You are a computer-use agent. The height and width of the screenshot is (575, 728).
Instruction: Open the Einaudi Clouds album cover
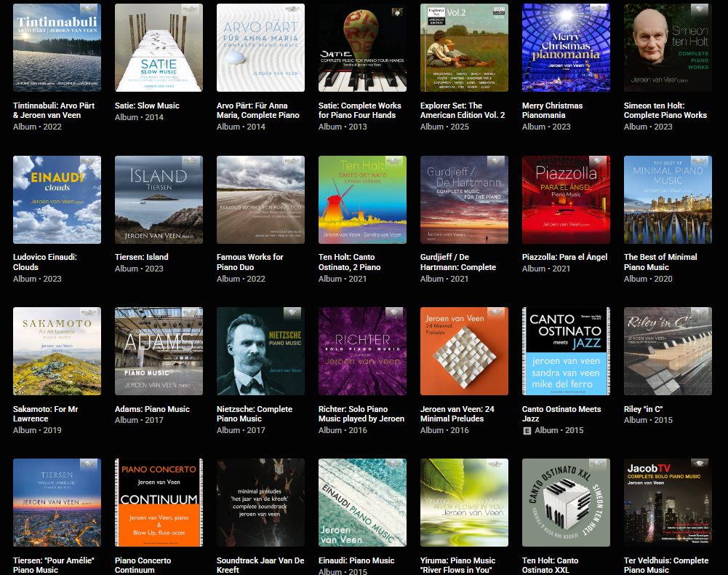[57, 200]
